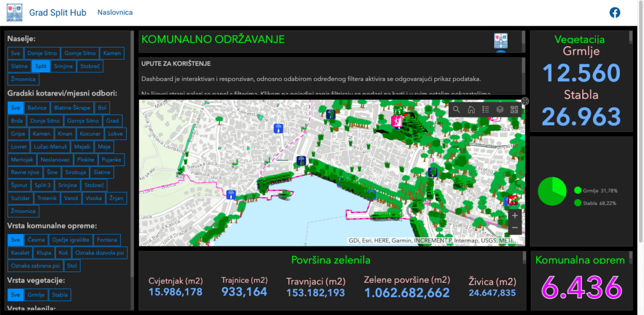Viewport: 644px width, 315px height.
Task: Open the basemap gallery grid
Action: click(514, 109)
